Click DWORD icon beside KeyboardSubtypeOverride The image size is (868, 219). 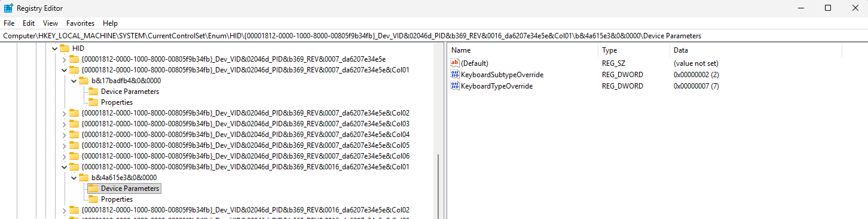pos(455,74)
